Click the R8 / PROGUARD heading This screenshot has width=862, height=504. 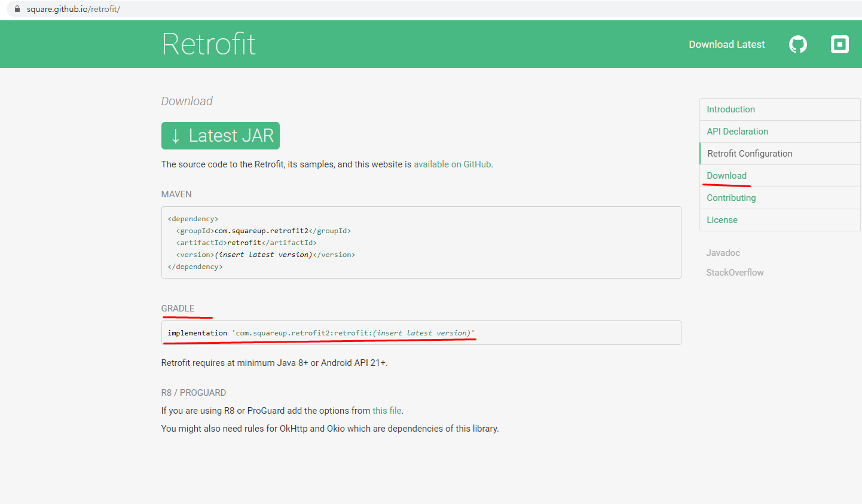[x=194, y=393]
